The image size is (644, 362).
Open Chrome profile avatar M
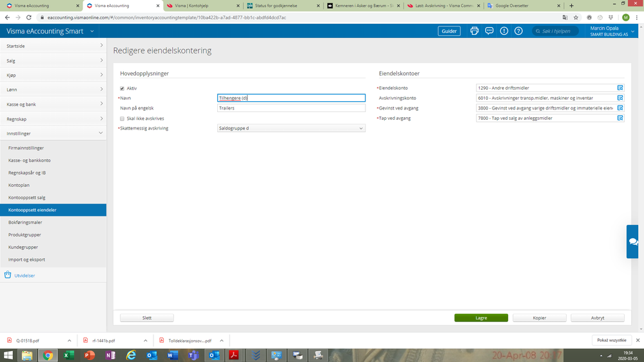[625, 17]
